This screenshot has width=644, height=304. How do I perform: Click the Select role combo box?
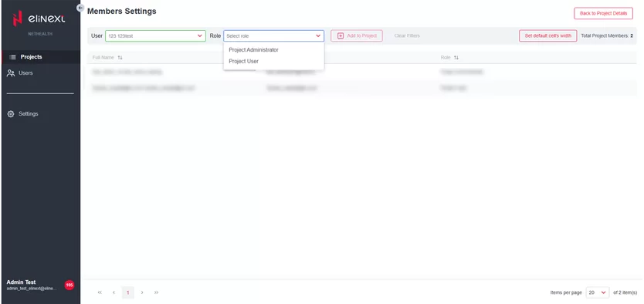[x=273, y=36]
